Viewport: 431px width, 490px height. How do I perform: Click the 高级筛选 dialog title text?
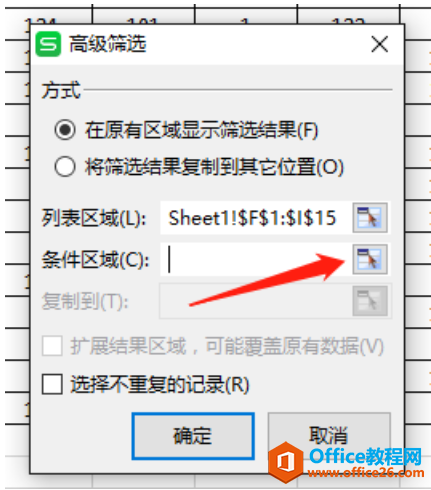click(x=107, y=44)
